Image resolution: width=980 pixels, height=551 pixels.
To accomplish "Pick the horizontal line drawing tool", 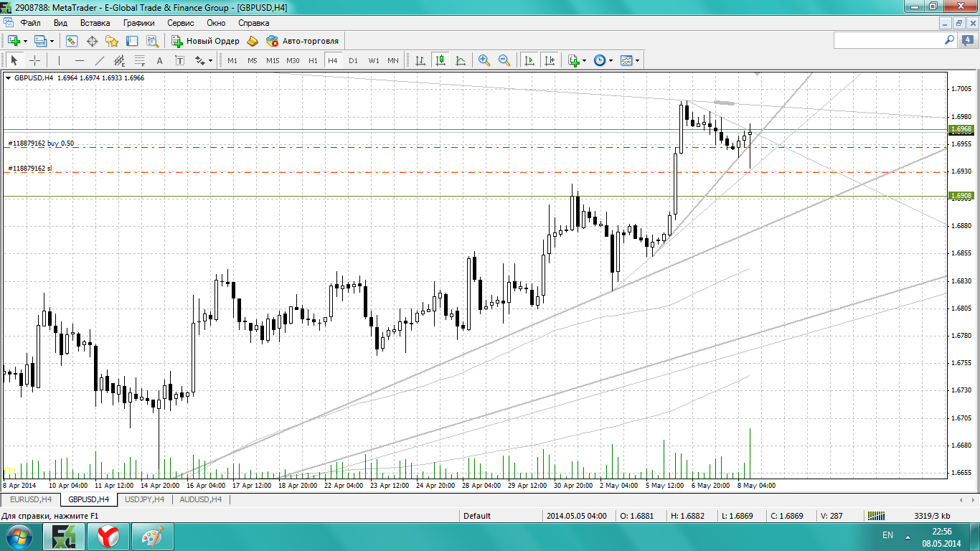I will point(79,60).
